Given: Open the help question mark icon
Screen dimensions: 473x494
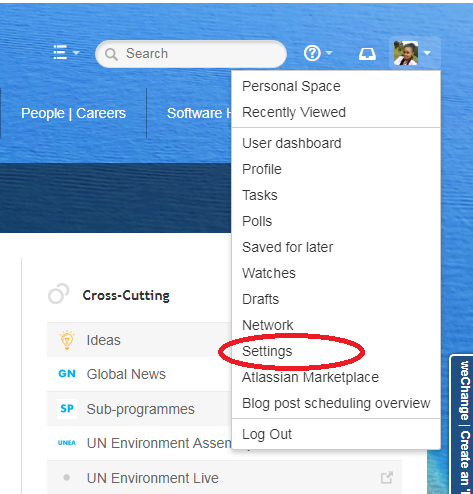Looking at the screenshot, I should coord(312,53).
